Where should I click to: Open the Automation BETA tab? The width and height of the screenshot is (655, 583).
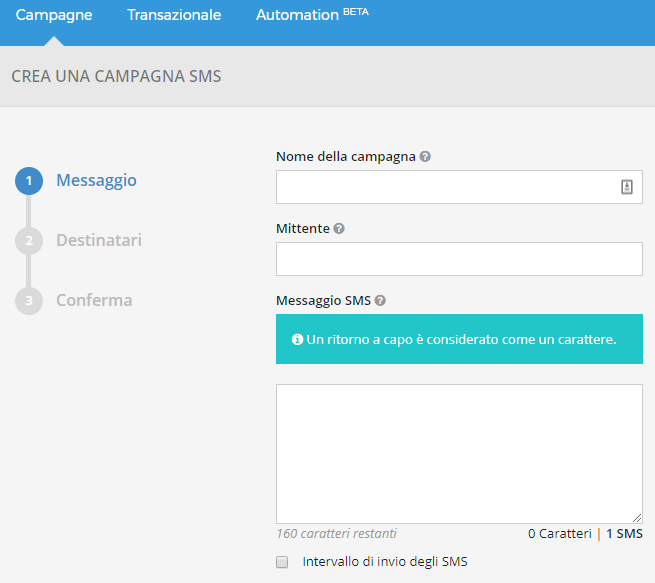(x=312, y=15)
